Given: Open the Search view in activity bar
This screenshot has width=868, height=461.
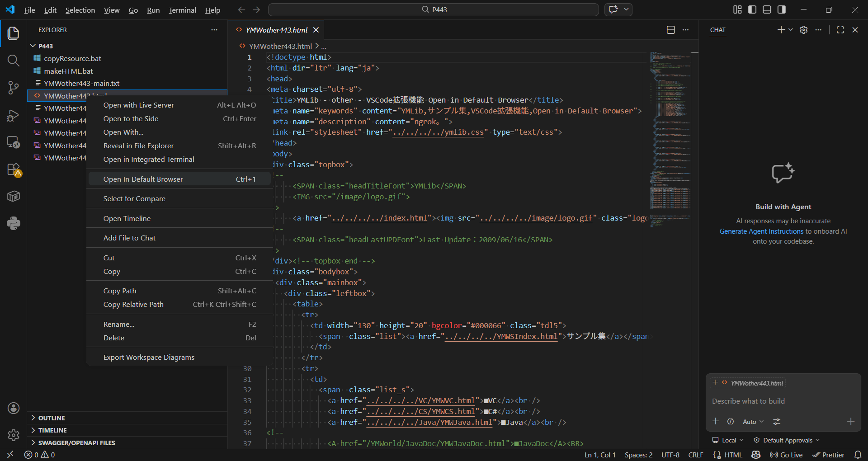Looking at the screenshot, I should click(13, 61).
